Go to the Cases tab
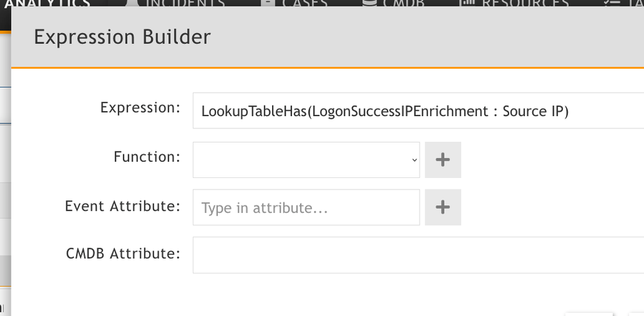 click(305, 3)
